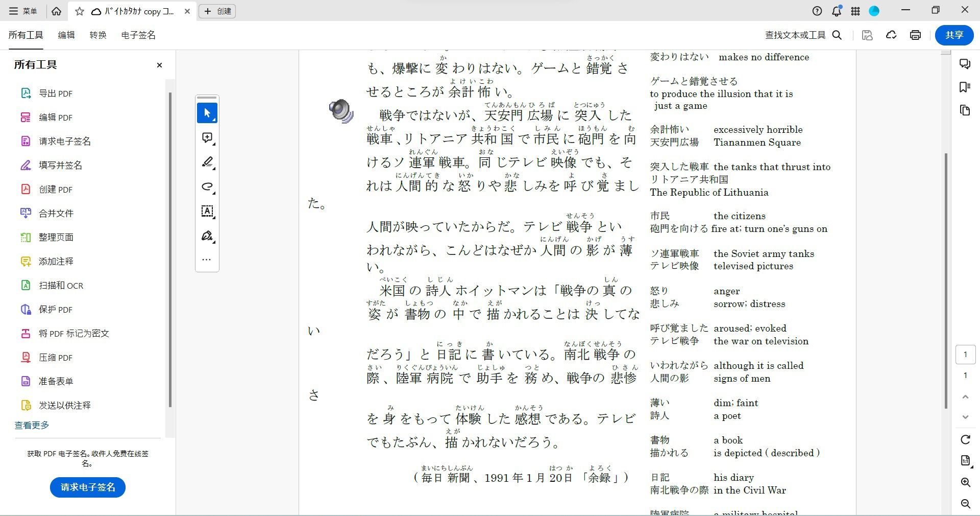This screenshot has width=980, height=516.
Task: Open the bookmarks panel
Action: [964, 87]
